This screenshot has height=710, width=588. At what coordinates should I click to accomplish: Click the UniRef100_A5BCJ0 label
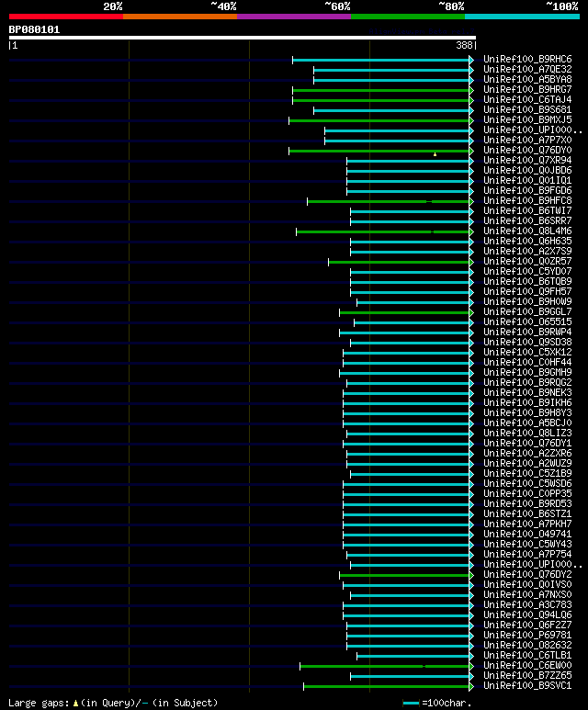(527, 423)
